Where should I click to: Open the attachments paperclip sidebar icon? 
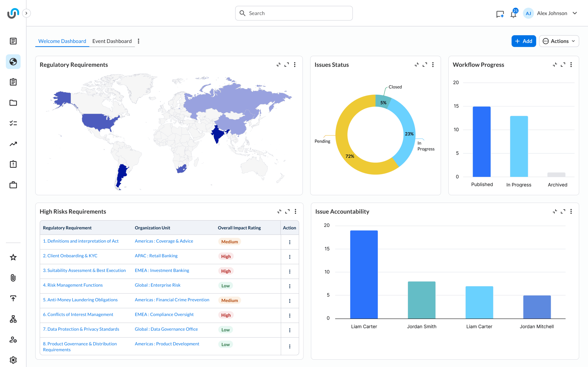[x=13, y=278]
